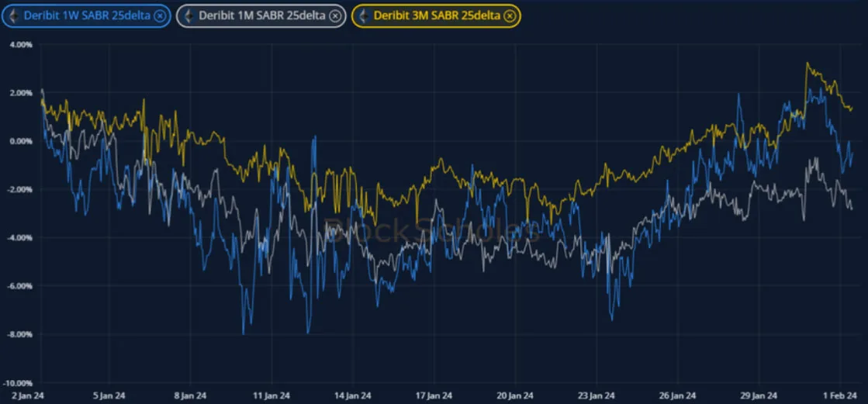This screenshot has width=868, height=404.
Task: Click the 14 Jan 24 date label
Action: pyautogui.click(x=353, y=395)
